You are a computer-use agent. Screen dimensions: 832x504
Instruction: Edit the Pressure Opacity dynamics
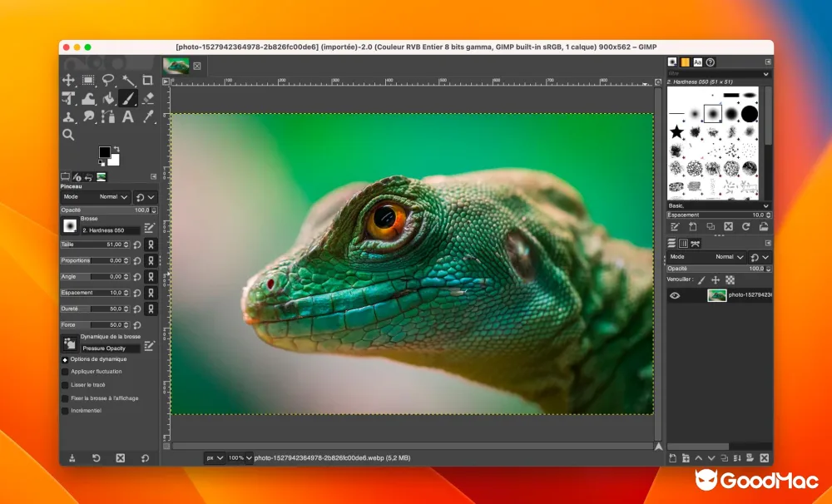(x=149, y=347)
